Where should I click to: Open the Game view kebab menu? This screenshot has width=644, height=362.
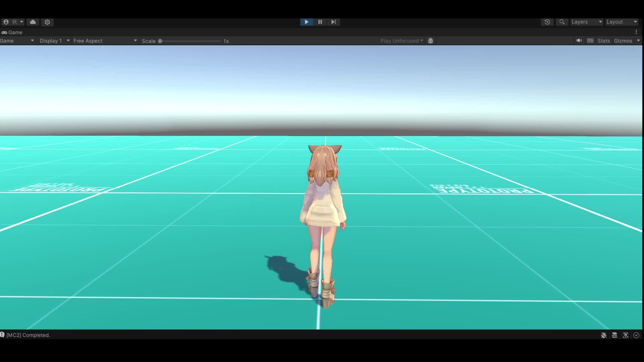coord(637,32)
